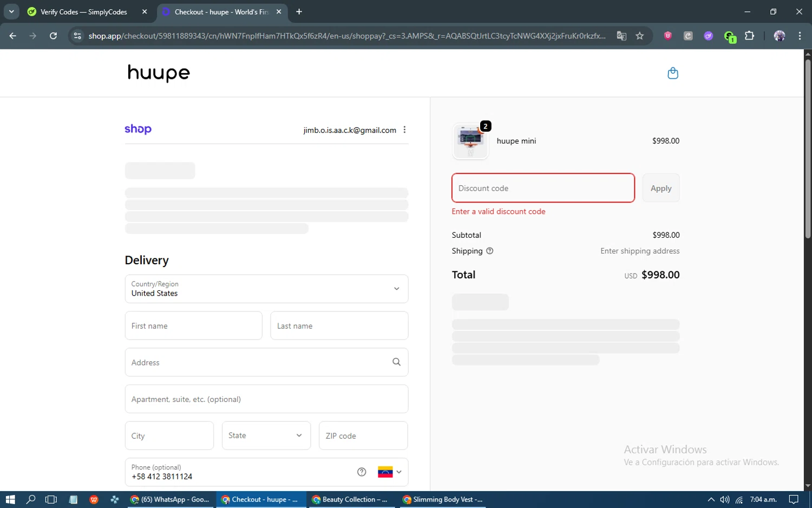
Task: Close the Checkout - huupe tab
Action: (x=279, y=11)
